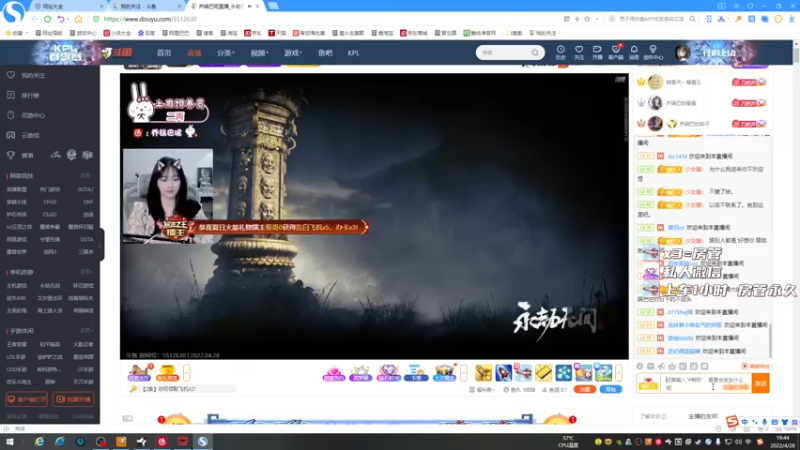This screenshot has height=450, width=800.
Task: Open the 关注 heart icon in header
Action: point(579,52)
